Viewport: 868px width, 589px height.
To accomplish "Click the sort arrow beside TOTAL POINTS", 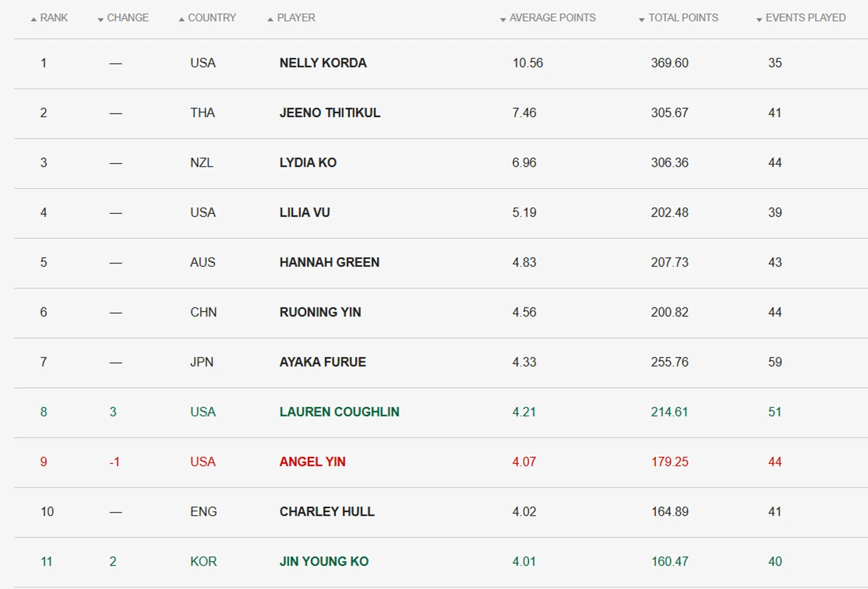I will (x=641, y=20).
